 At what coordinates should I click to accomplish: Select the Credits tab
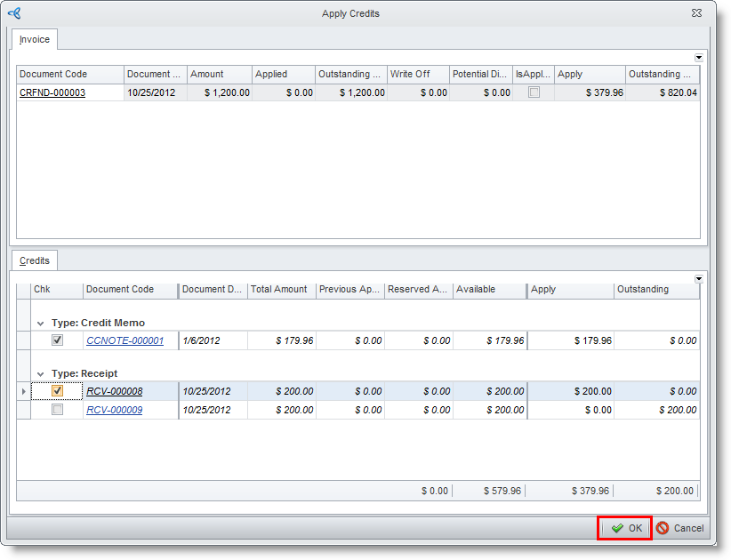(x=35, y=260)
